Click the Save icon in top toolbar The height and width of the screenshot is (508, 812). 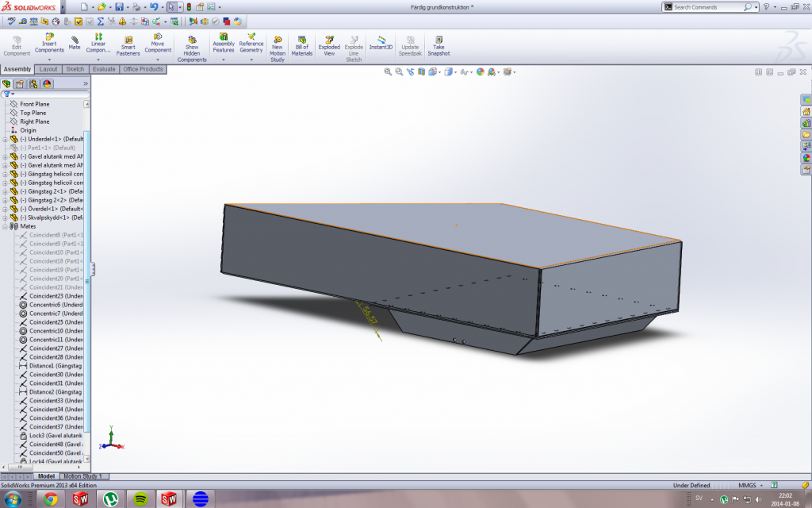(118, 7)
